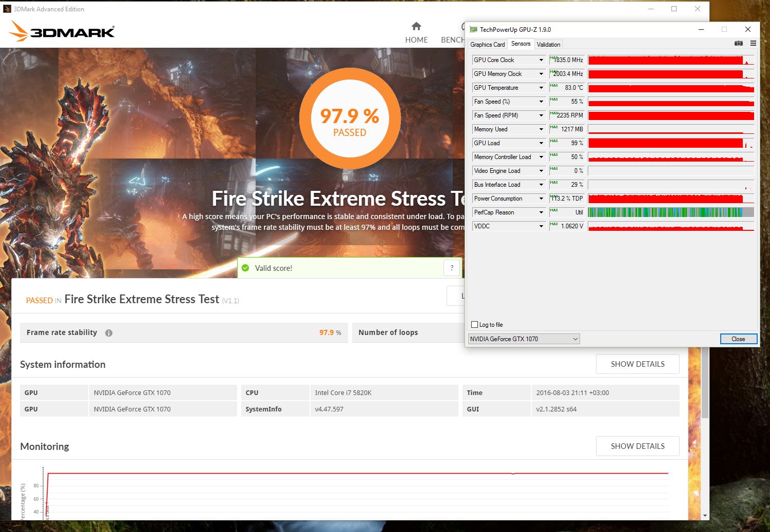Open the Power Consumption sensor dropdown
The image size is (770, 532).
click(541, 199)
